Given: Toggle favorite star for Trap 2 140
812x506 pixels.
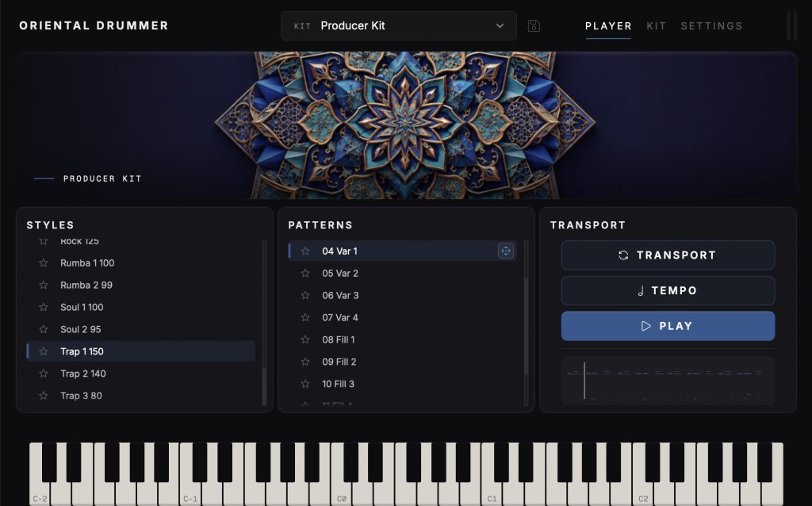Looking at the screenshot, I should click(44, 374).
